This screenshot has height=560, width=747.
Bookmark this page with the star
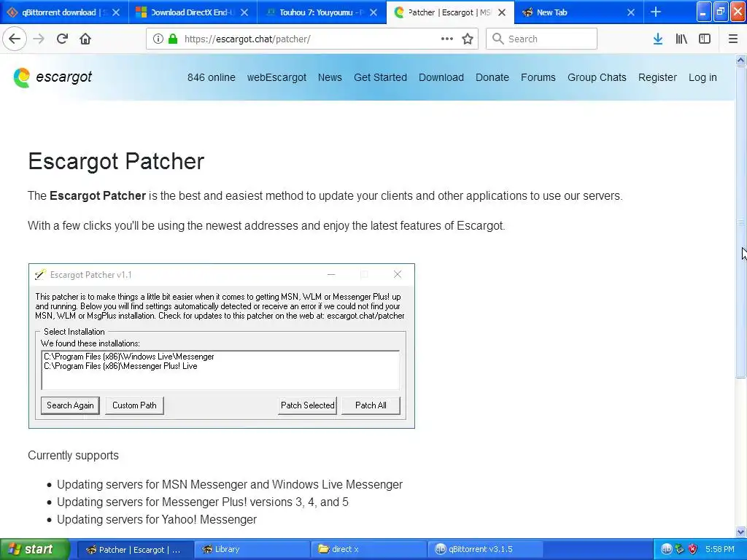click(x=468, y=39)
